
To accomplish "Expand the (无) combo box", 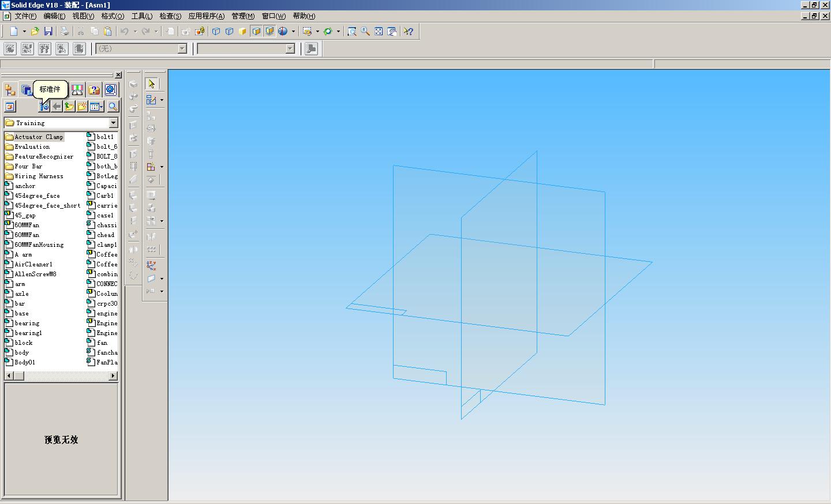I will [182, 49].
